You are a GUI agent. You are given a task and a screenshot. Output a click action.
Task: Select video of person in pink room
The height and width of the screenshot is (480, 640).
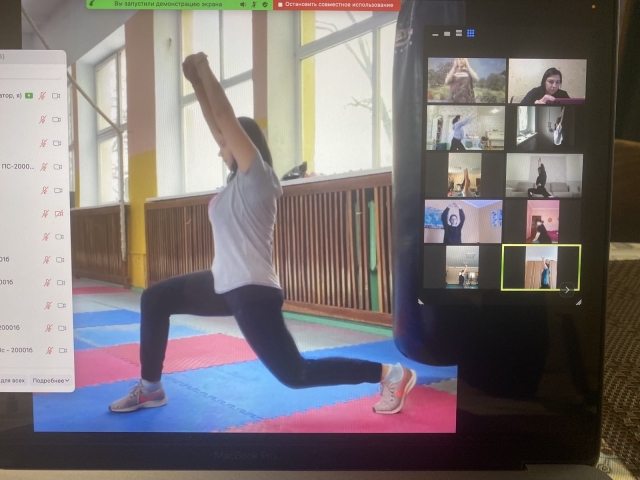542,222
